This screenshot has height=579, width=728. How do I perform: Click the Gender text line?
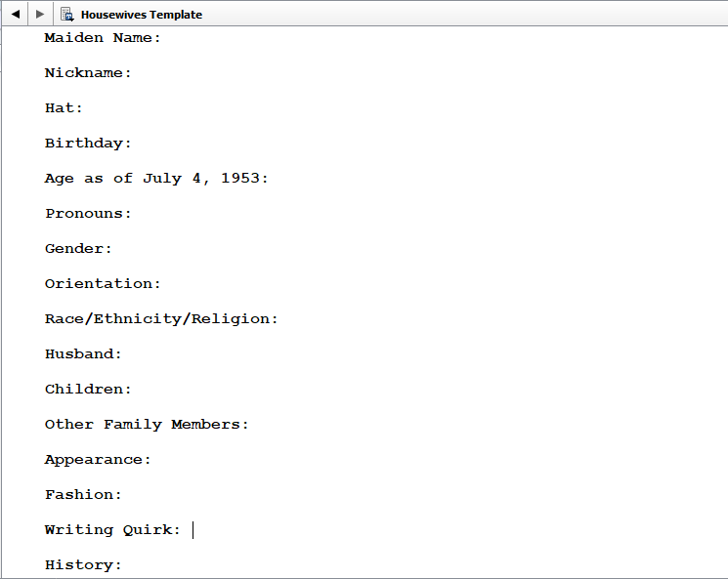pyautogui.click(x=78, y=249)
